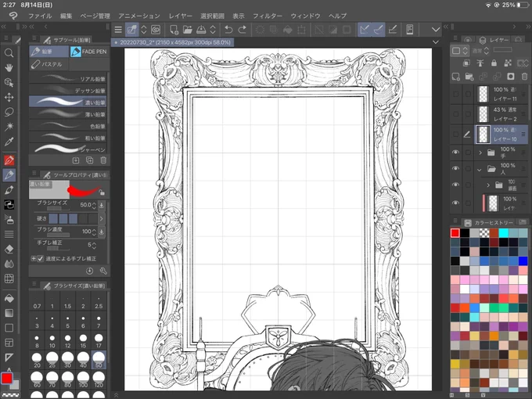This screenshot has height=399, width=532.
Task: Uncheck 速度による手ブレ補正 checkbox
Action: click(x=41, y=258)
